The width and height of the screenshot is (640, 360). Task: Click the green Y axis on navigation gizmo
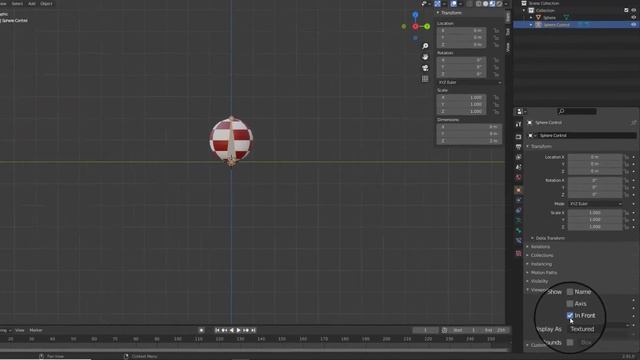tap(427, 27)
